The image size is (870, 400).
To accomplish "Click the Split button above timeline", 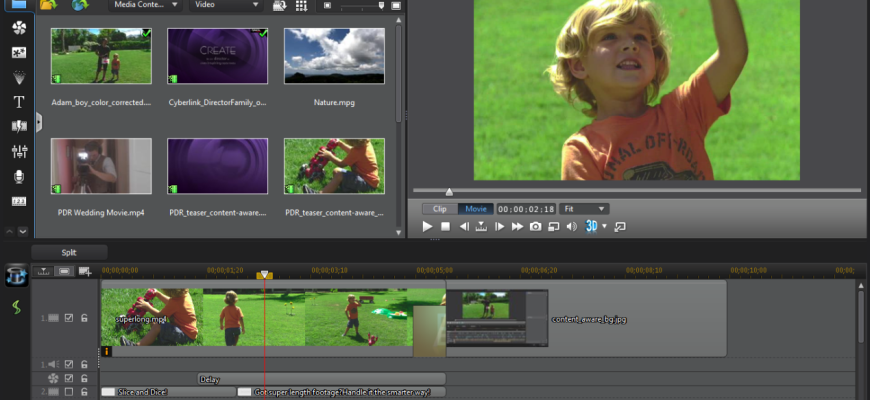I will pyautogui.click(x=68, y=253).
